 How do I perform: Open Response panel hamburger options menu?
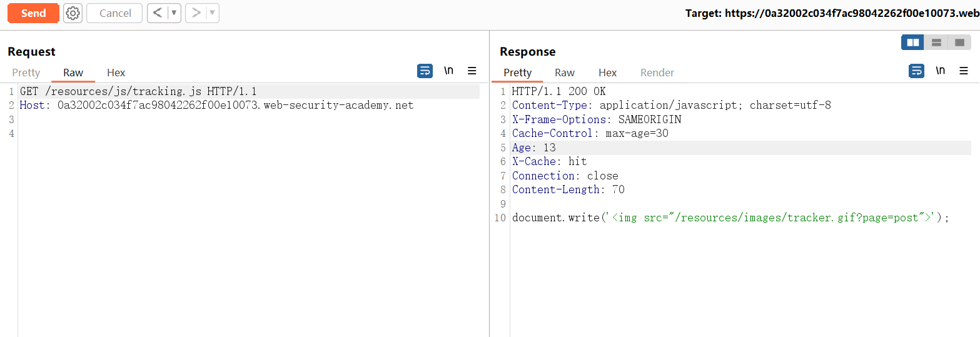tap(964, 71)
